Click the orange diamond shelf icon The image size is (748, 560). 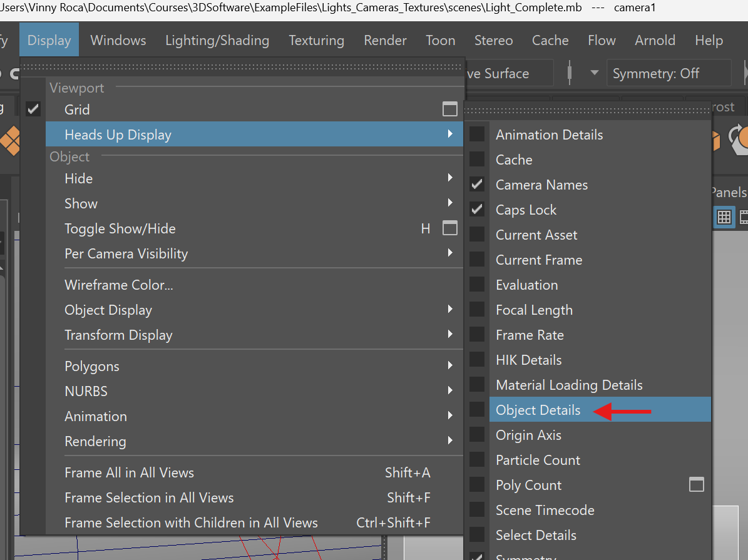click(9, 140)
